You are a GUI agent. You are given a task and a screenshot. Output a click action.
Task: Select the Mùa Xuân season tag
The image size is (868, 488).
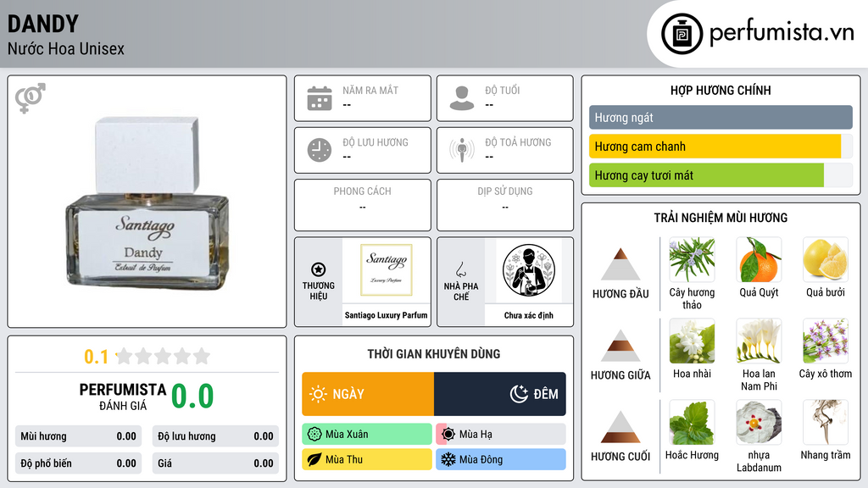coord(367,434)
